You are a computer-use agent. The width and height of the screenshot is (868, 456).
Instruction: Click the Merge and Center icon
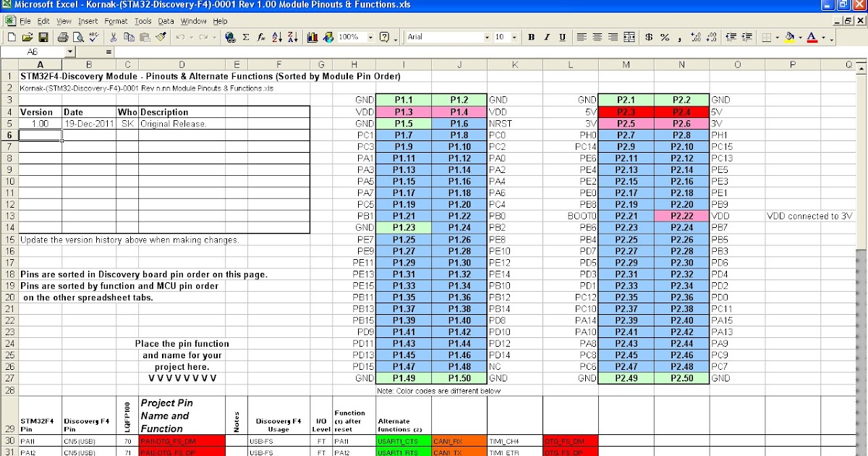pos(629,37)
